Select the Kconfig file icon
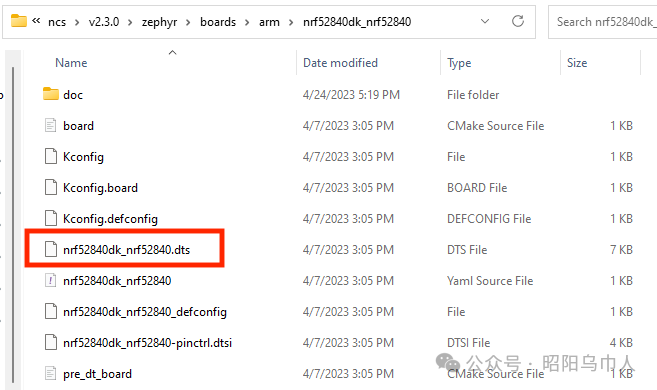The image size is (657, 390). [51, 156]
